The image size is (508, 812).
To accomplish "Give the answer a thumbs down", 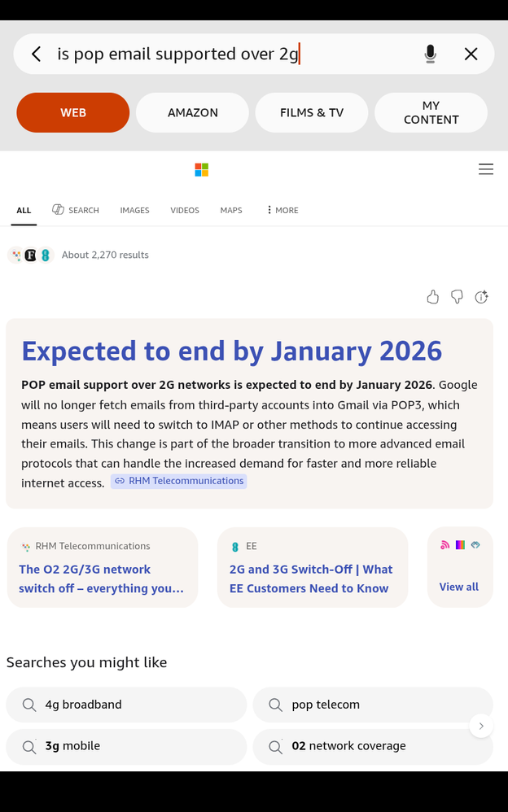I will click(x=457, y=297).
